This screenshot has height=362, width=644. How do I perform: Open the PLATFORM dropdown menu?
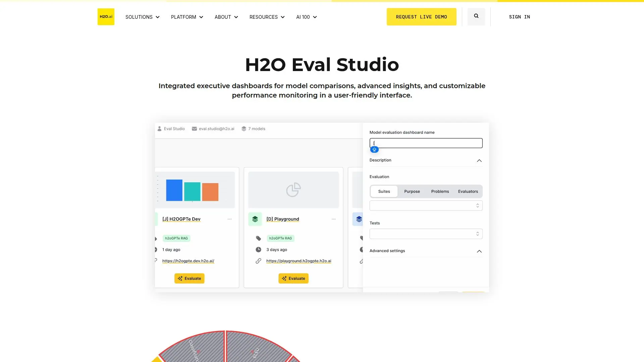coord(187,17)
